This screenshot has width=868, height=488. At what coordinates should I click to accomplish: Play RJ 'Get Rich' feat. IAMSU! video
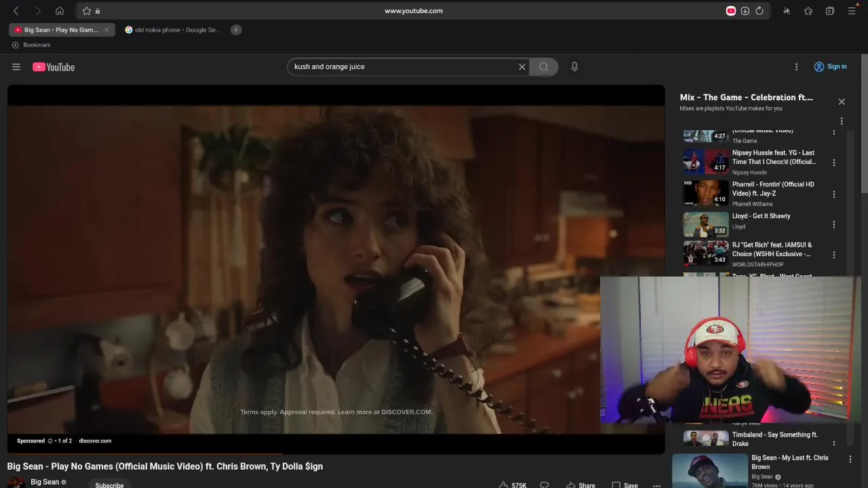point(772,249)
